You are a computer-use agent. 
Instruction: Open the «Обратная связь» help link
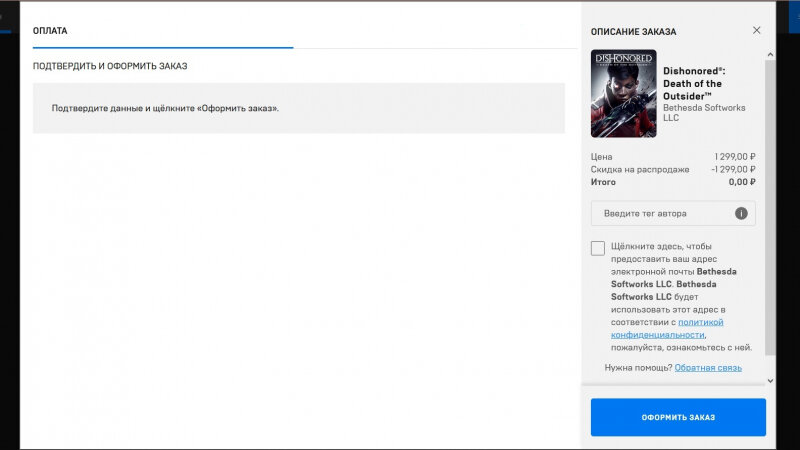pyautogui.click(x=708, y=367)
